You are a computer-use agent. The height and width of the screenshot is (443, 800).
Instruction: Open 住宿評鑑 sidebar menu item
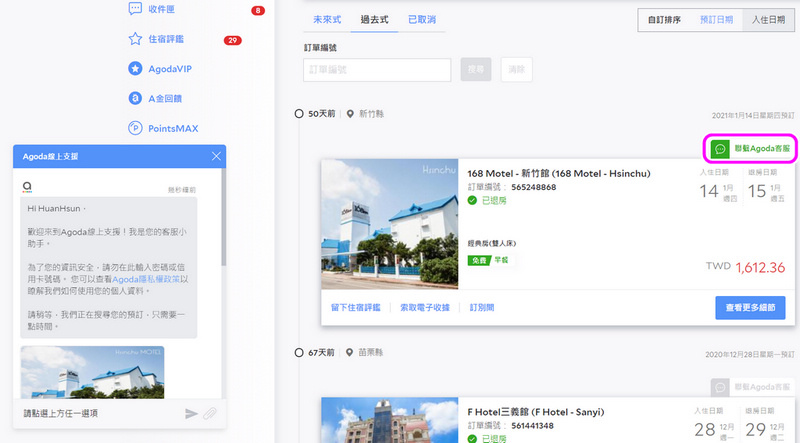[x=166, y=39]
